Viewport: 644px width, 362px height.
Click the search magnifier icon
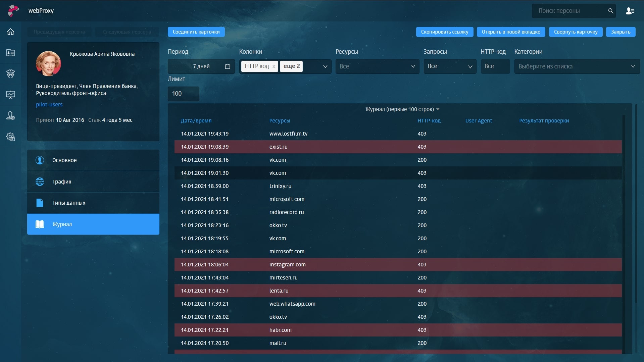click(610, 11)
